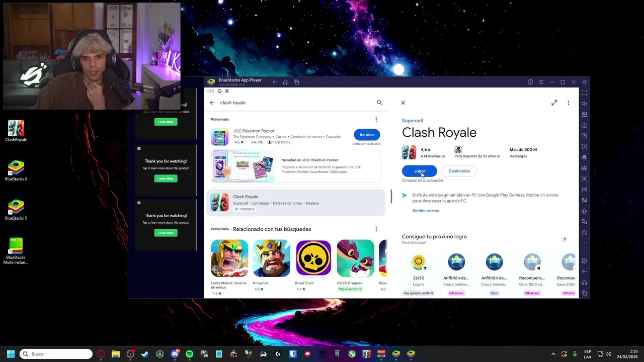Toggle BlueStacks full screen from sidebar
This screenshot has height=362, width=644.
584,93
